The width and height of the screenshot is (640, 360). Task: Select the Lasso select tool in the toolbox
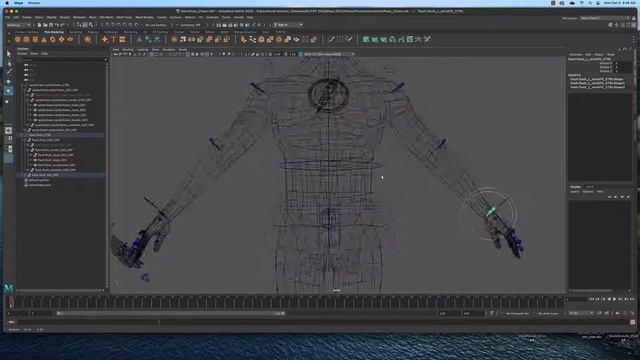(9, 63)
